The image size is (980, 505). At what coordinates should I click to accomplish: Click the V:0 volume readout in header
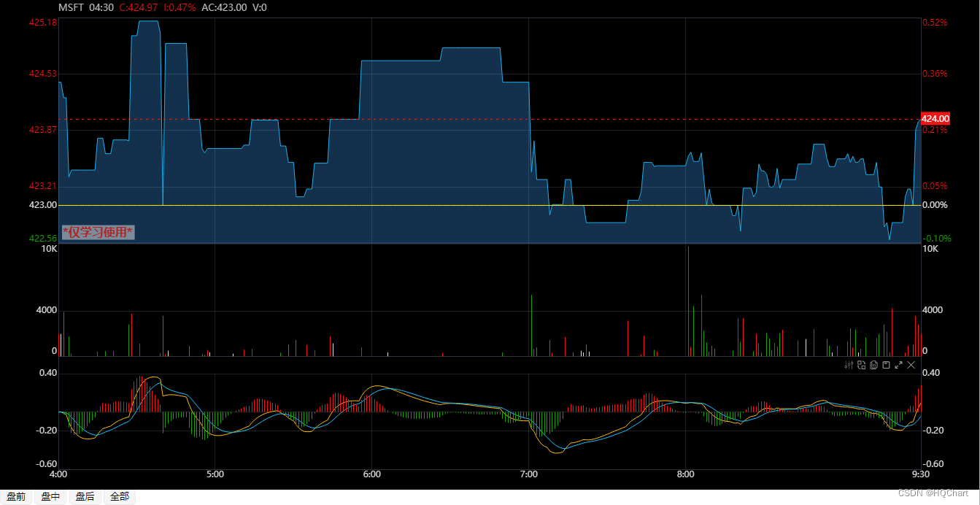tap(259, 7)
